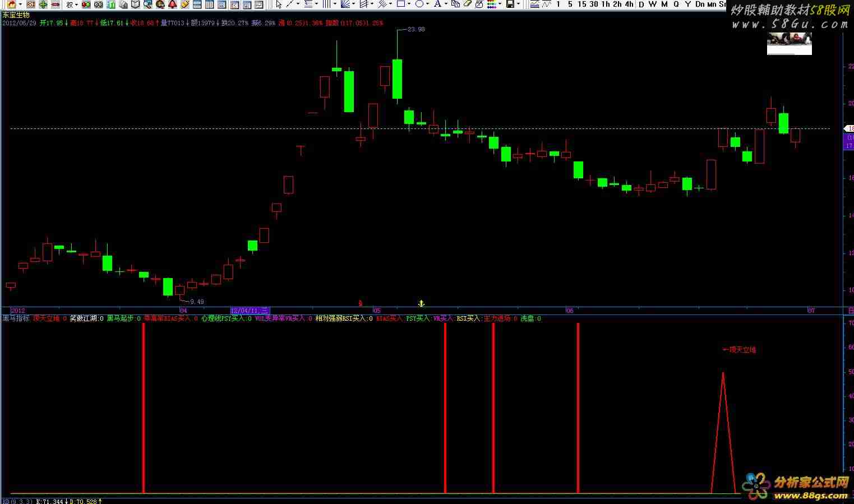This screenshot has height=504, width=854.
Task: Click the gray binoculars icon
Action: pos(99,4)
